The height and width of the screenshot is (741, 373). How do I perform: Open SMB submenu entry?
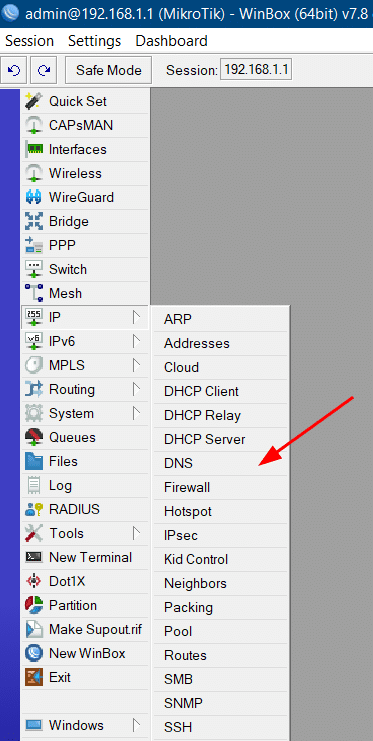coord(221,680)
